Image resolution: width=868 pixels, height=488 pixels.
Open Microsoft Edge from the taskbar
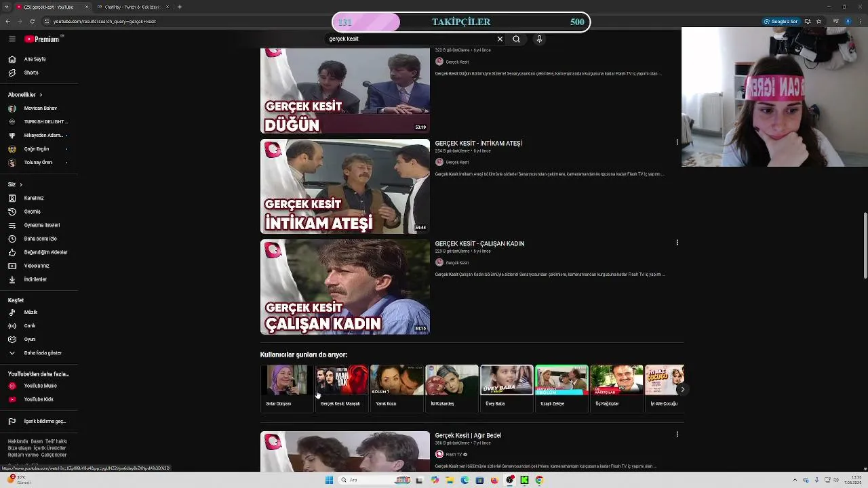point(465,480)
